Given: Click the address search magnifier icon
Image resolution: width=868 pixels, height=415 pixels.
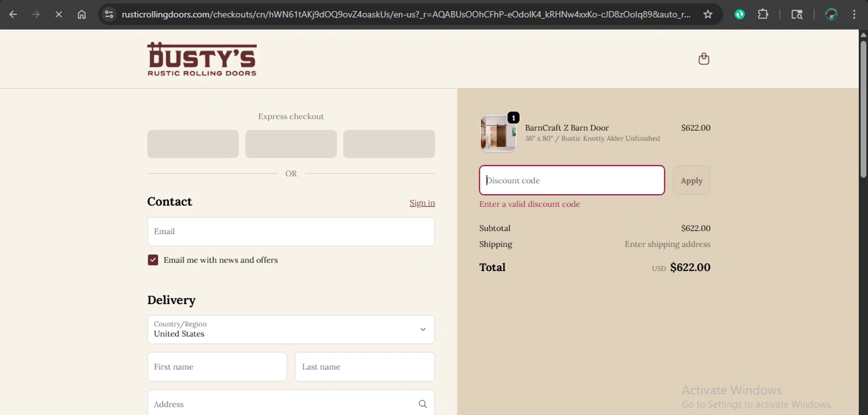Looking at the screenshot, I should pyautogui.click(x=422, y=404).
